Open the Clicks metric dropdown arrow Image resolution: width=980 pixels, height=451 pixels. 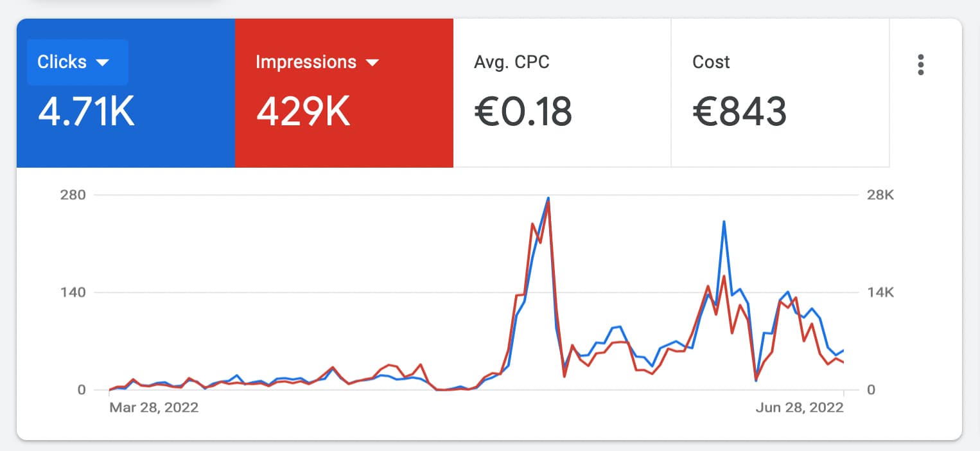coord(101,62)
